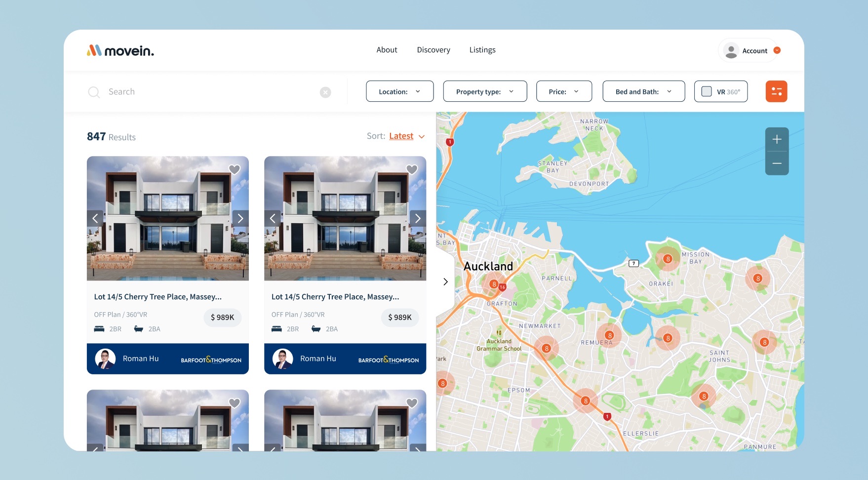Screen dimensions: 868x480
Task: Zoom out on the map
Action: coord(777,163)
